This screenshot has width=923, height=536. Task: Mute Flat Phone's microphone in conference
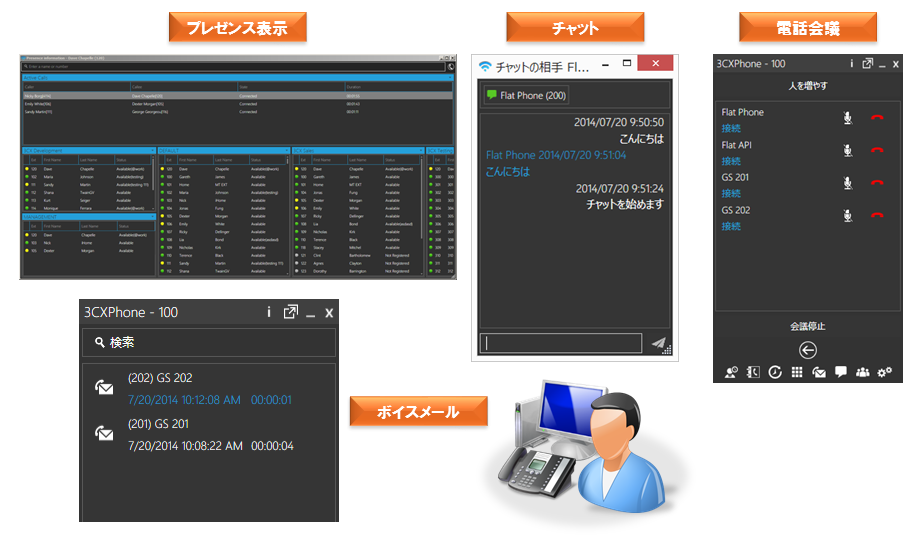click(847, 119)
